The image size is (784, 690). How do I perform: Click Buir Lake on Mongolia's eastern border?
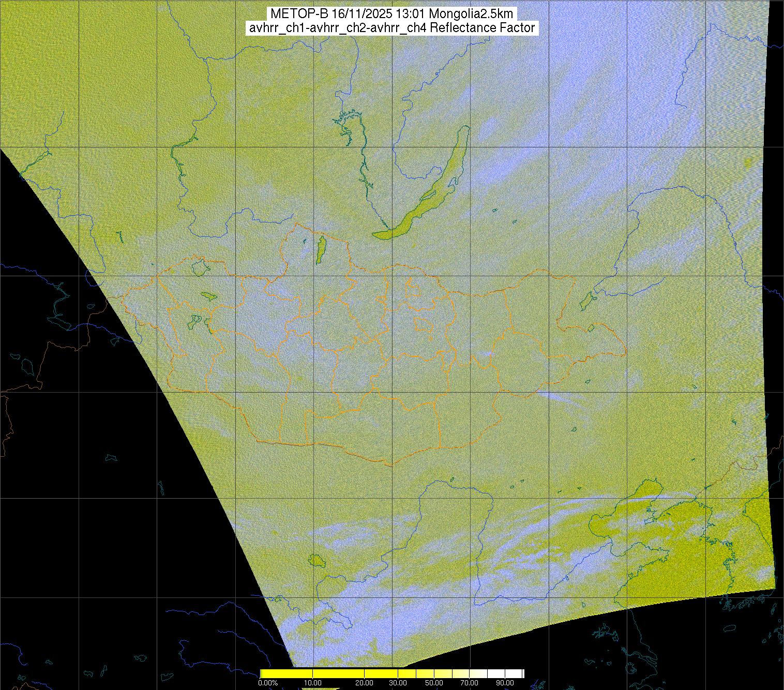[x=592, y=328]
